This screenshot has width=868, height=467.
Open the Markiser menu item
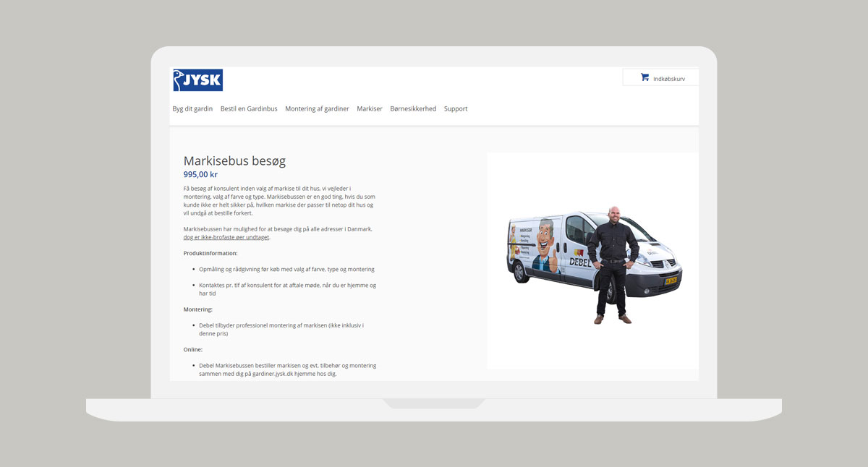370,109
